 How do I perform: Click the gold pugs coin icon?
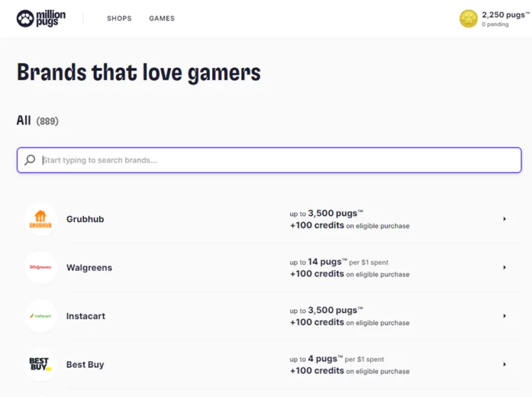(x=468, y=19)
